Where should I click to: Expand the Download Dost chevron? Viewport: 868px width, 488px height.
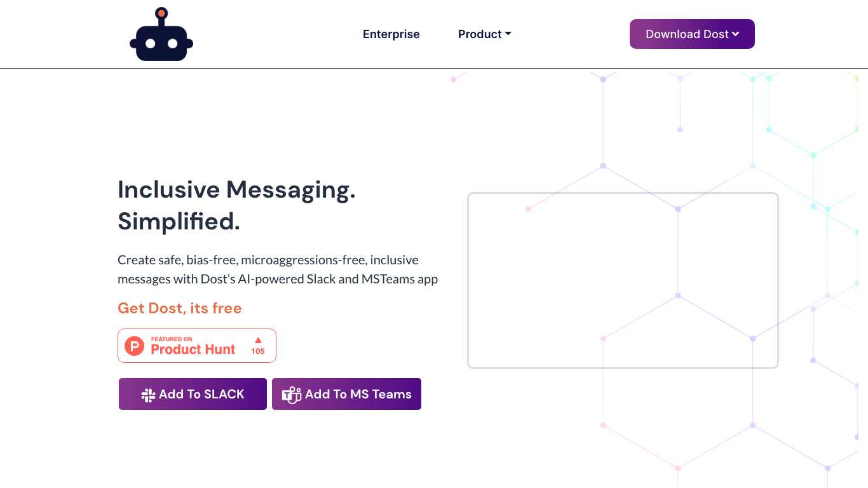[x=736, y=34]
